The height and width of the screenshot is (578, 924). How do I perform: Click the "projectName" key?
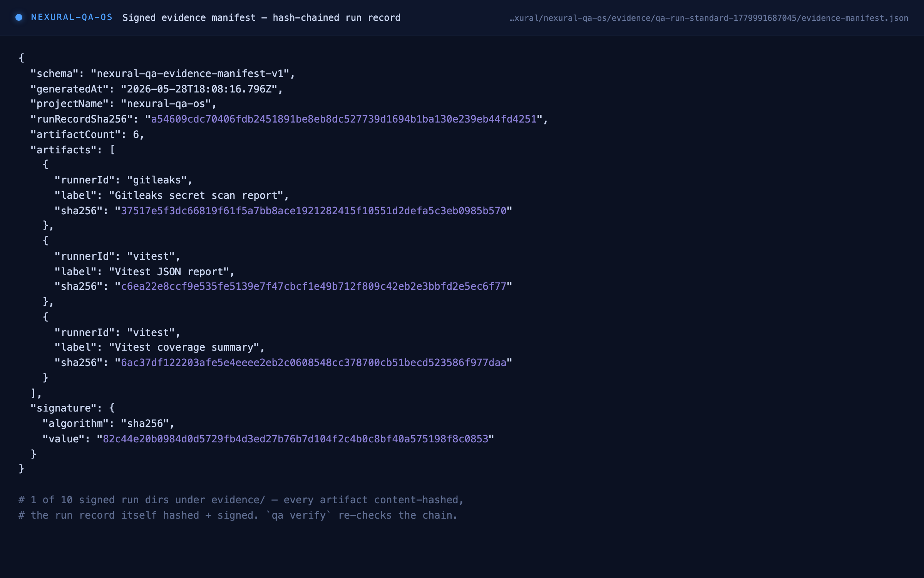(70, 104)
